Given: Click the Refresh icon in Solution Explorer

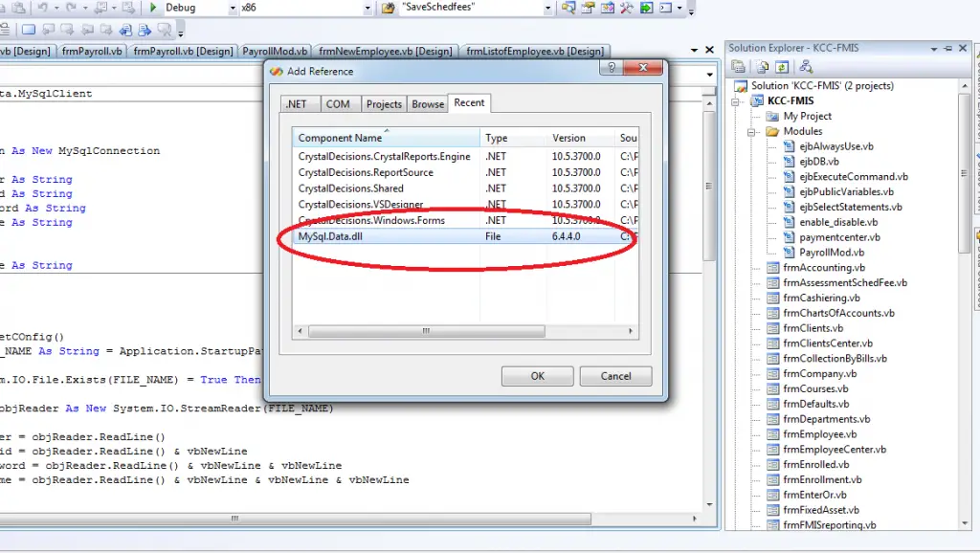Looking at the screenshot, I should (x=782, y=65).
